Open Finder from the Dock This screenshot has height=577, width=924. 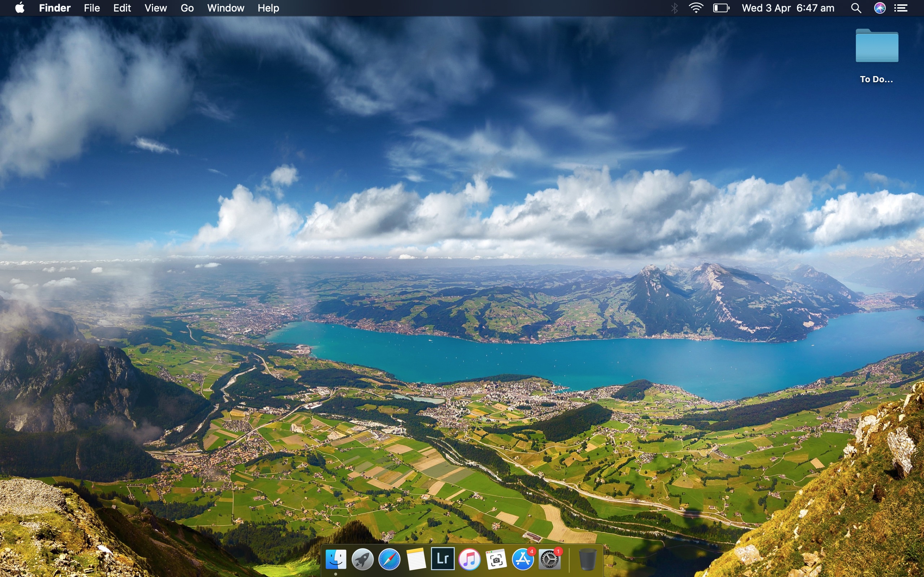[x=336, y=559]
